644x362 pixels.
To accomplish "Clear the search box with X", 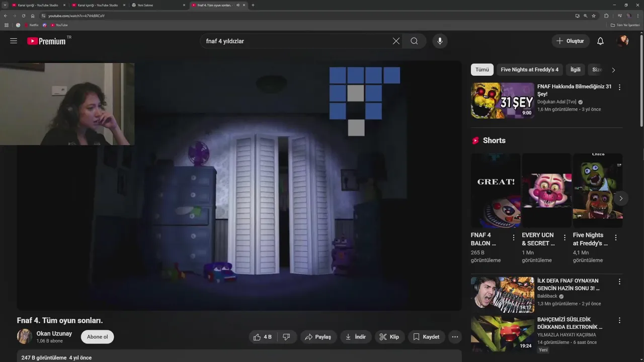I will tap(396, 41).
